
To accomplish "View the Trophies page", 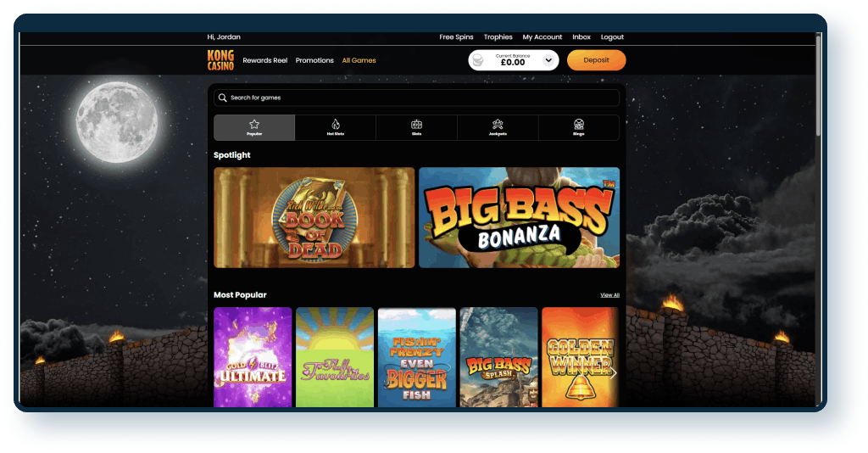I will pos(498,37).
